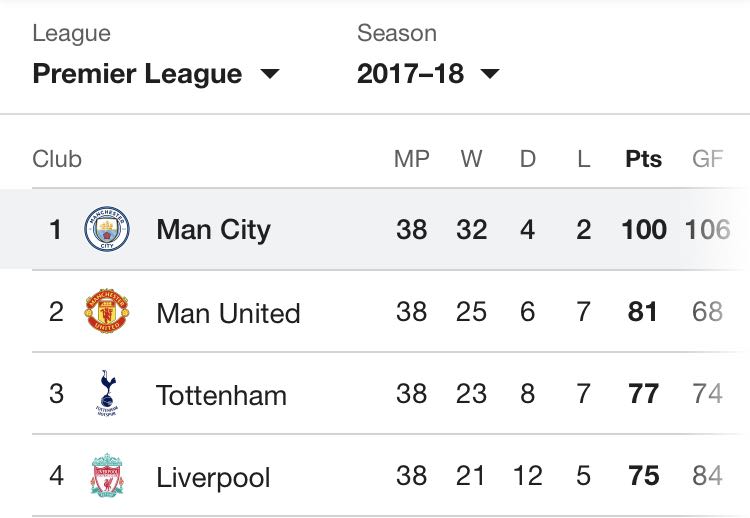Select Man City's 100 points value
This screenshot has width=750, height=518.
tap(644, 229)
